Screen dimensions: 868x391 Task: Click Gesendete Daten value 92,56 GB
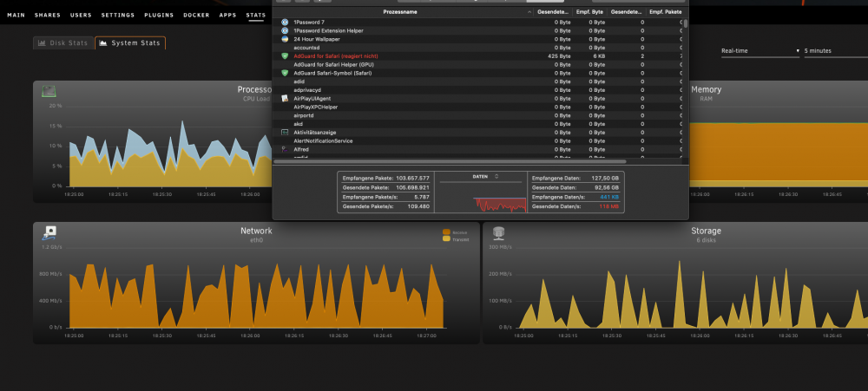[608, 187]
